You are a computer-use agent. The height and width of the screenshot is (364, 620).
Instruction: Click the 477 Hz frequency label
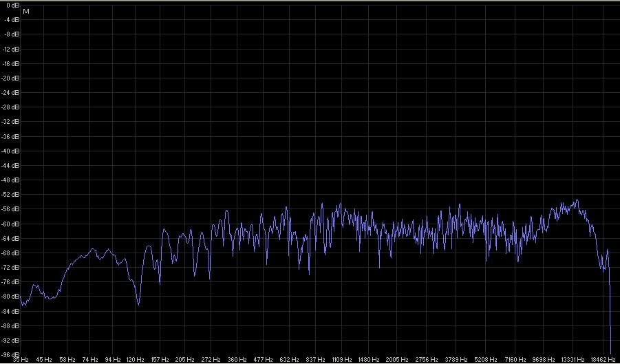(x=262, y=360)
